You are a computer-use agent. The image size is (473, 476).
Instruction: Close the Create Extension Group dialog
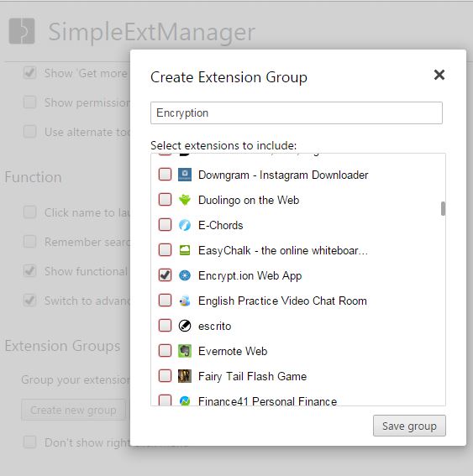439,75
